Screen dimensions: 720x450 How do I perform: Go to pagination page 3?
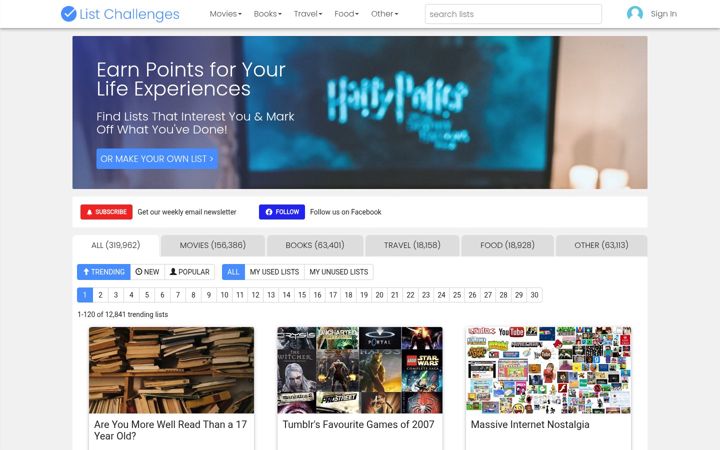tap(116, 295)
